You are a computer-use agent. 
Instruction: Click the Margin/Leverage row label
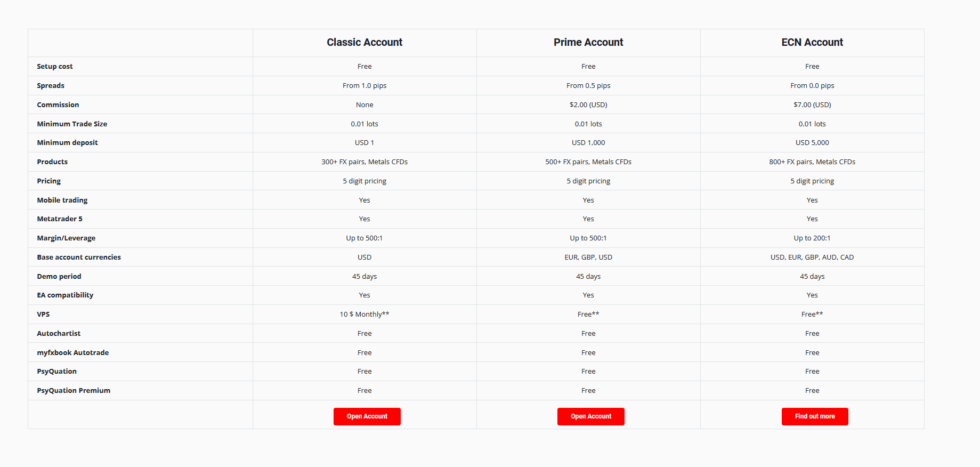point(67,238)
